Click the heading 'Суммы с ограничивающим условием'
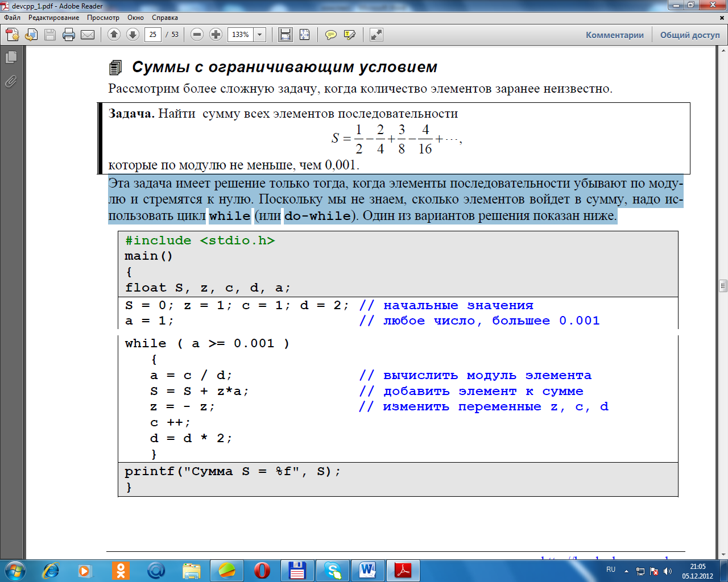 tap(285, 67)
